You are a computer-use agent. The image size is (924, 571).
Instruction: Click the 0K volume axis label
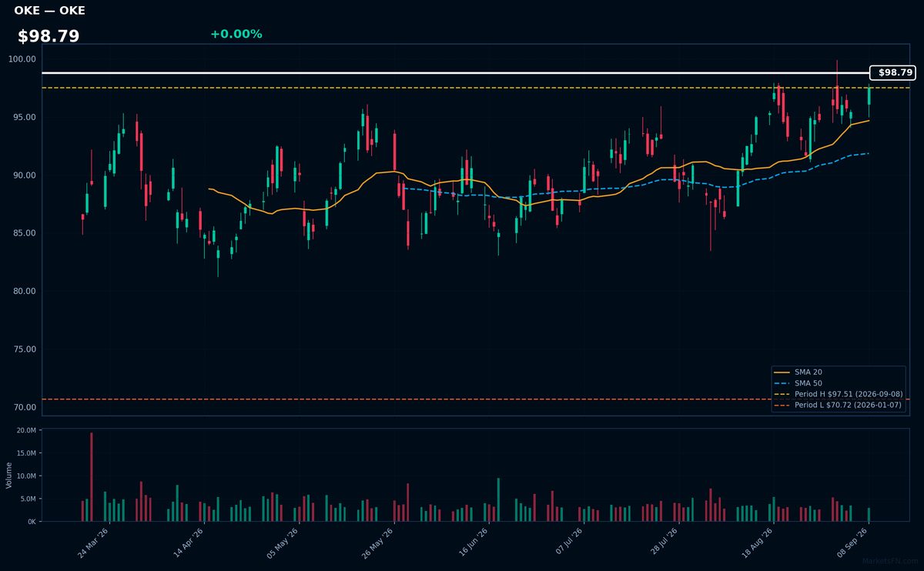(x=32, y=522)
